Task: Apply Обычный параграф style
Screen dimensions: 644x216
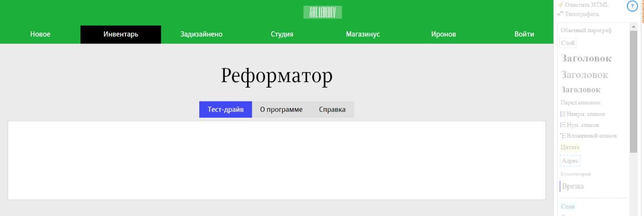Action: point(586,30)
